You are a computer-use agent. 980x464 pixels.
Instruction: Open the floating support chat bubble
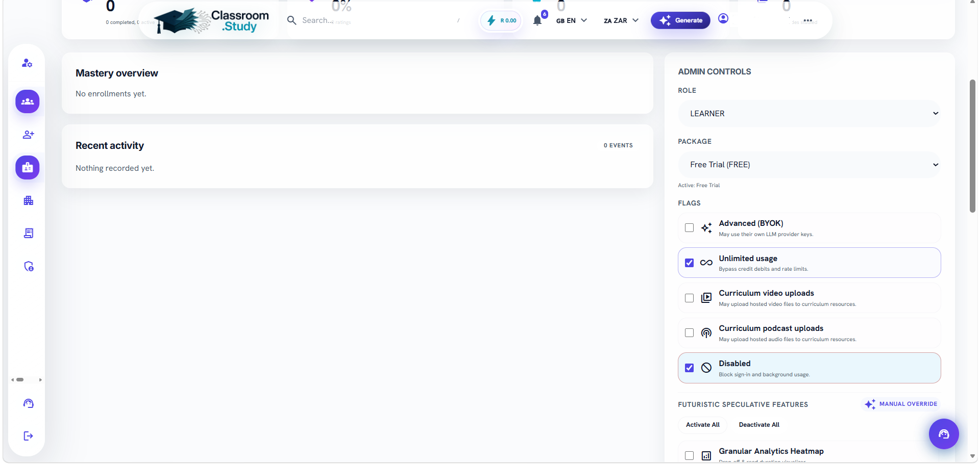coord(944,434)
